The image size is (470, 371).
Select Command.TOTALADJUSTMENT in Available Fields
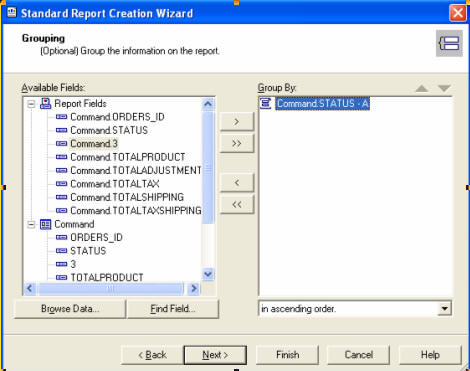point(136,170)
